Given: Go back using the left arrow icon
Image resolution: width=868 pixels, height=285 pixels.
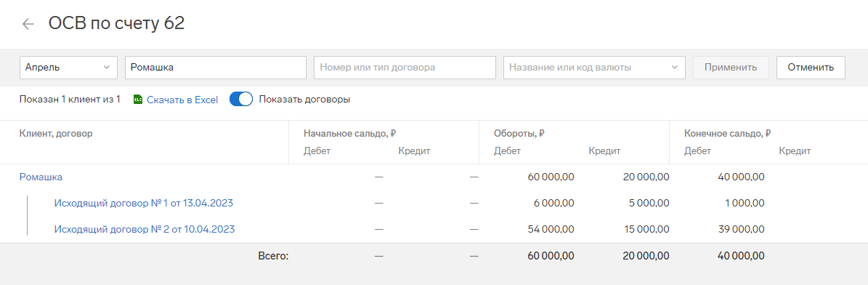Looking at the screenshot, I should tap(28, 23).
